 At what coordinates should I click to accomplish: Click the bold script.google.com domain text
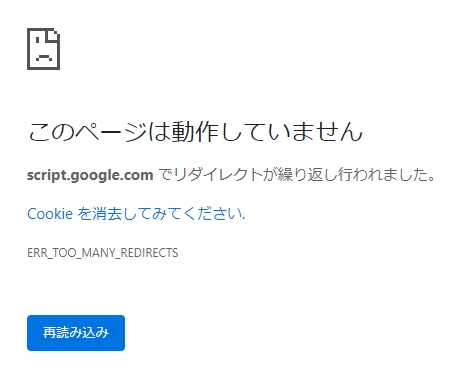click(90, 175)
